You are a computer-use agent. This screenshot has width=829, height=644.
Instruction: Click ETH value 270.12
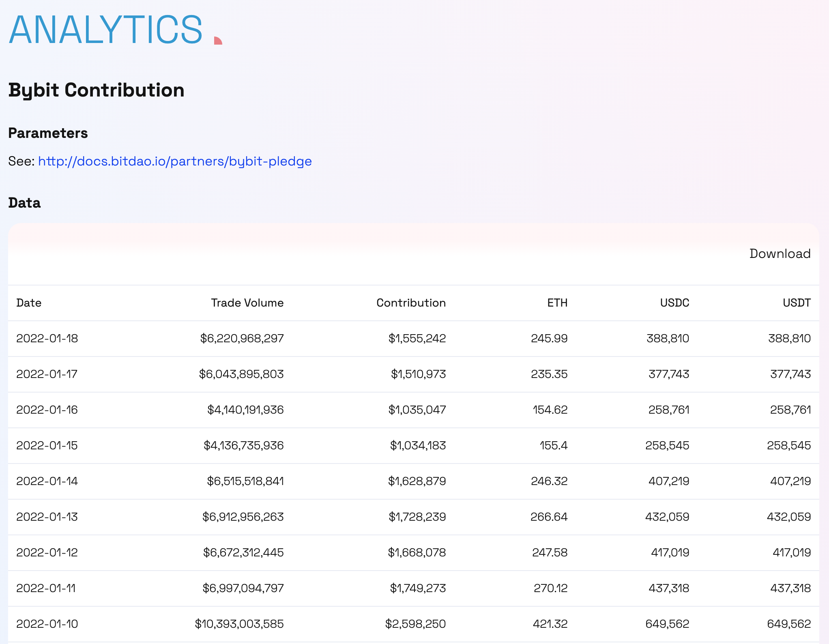pos(551,588)
